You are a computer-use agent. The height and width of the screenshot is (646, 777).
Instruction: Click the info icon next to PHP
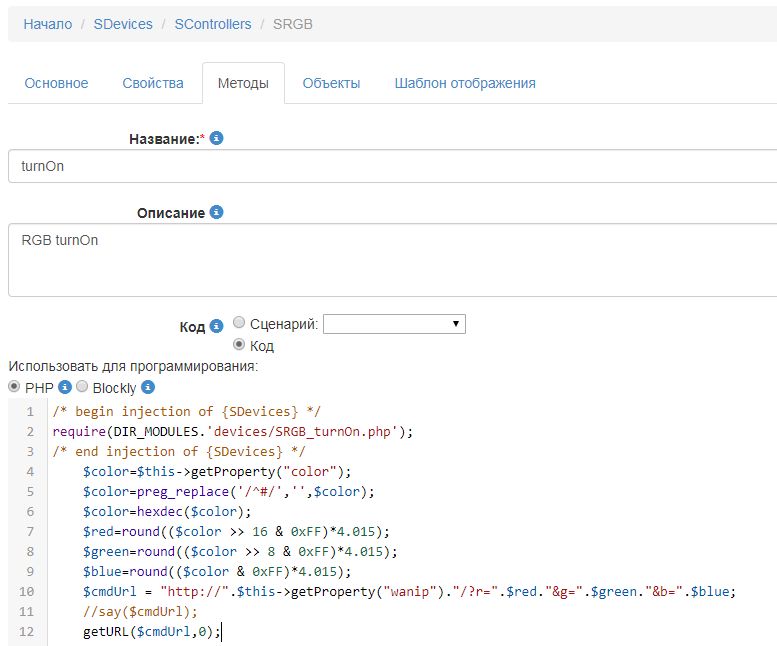pyautogui.click(x=65, y=387)
